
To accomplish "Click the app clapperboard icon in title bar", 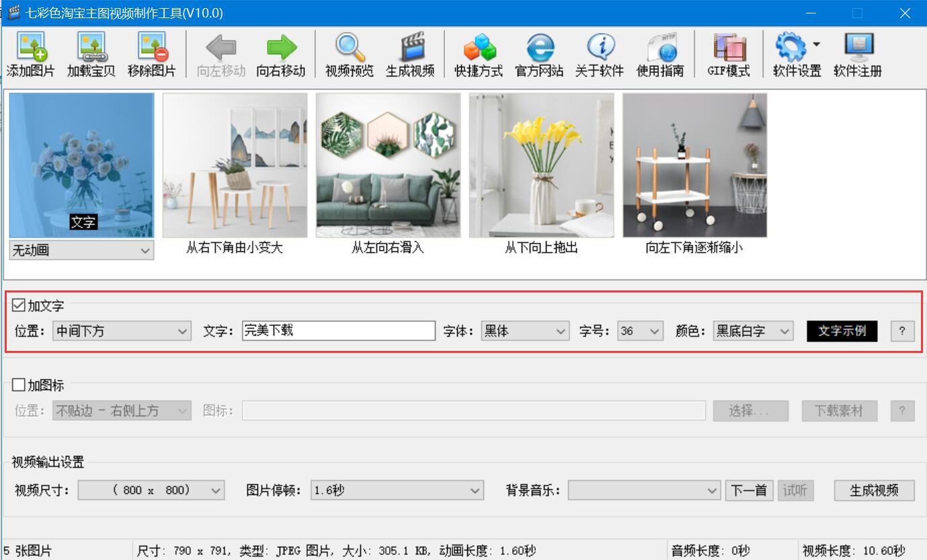I will (x=13, y=13).
